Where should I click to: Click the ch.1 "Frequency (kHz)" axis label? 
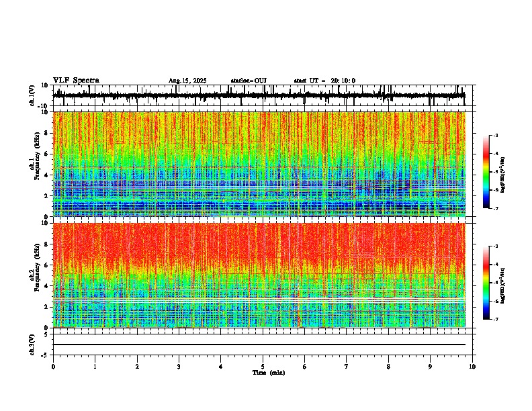[x=37, y=156]
